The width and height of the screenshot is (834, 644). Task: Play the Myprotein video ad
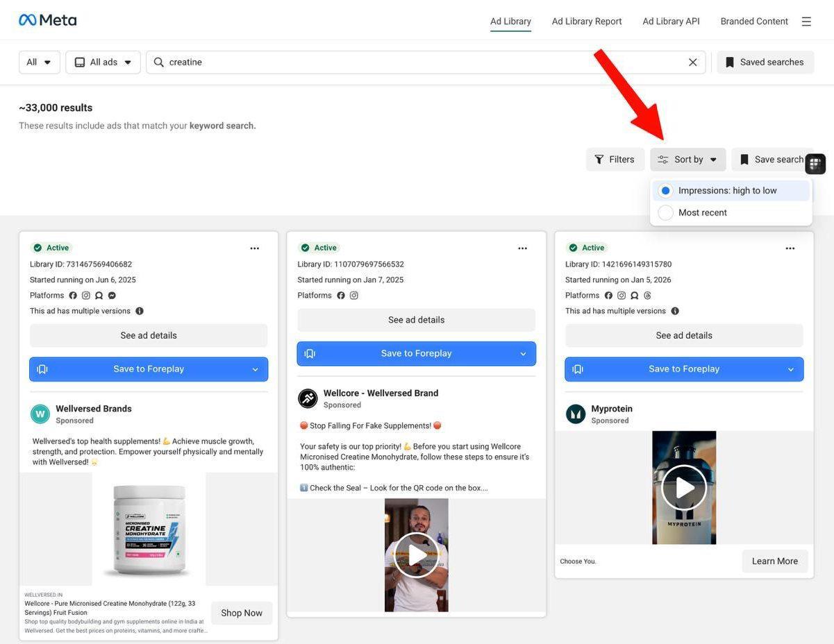pos(683,487)
